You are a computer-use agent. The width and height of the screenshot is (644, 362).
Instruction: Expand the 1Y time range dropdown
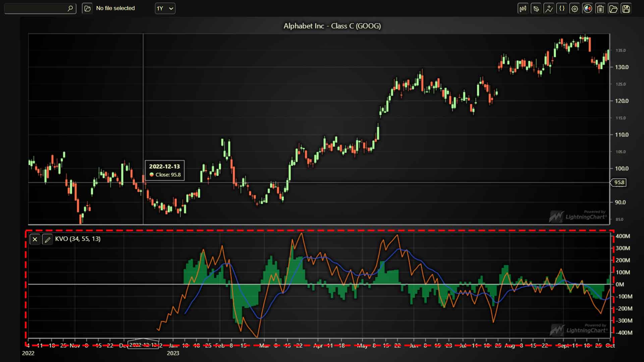tap(165, 8)
